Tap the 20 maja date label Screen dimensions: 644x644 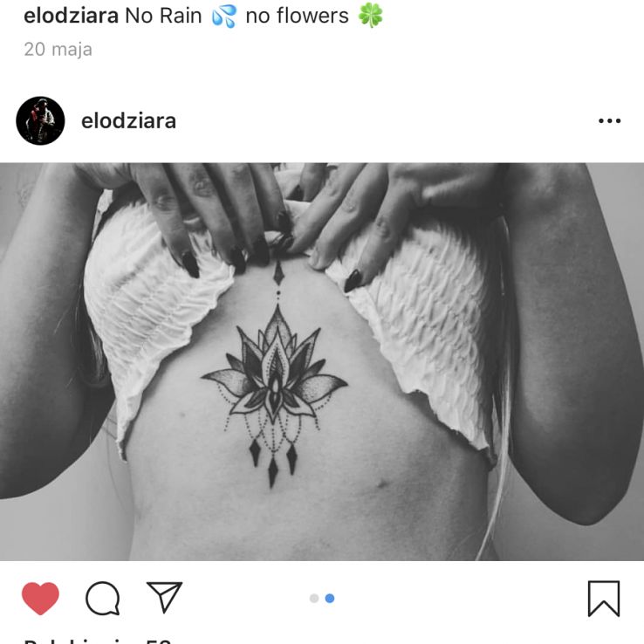pyautogui.click(x=58, y=50)
